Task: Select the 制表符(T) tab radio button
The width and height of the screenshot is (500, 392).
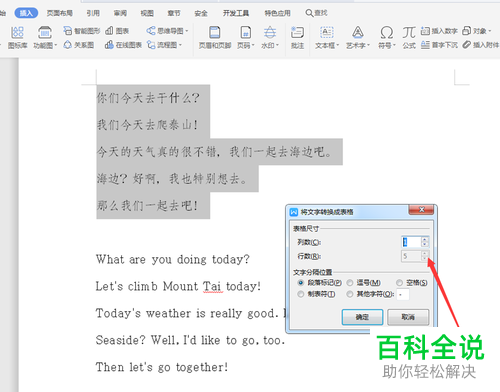Action: 301,294
